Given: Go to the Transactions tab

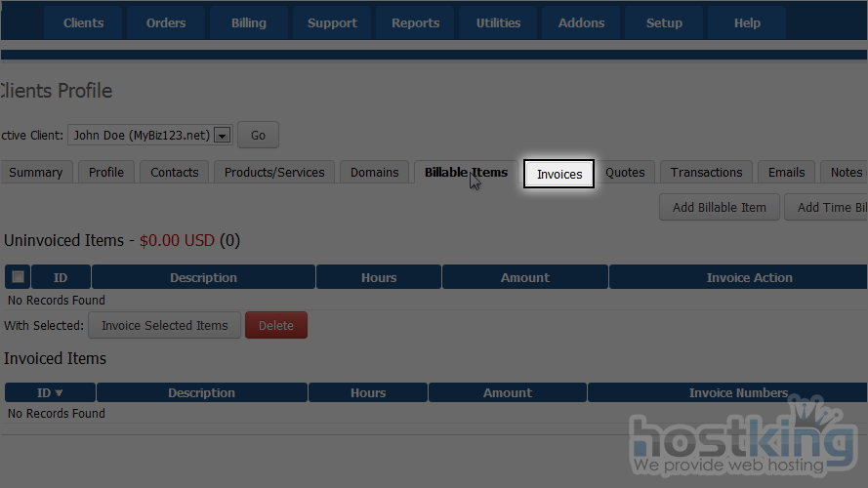Looking at the screenshot, I should tap(706, 173).
